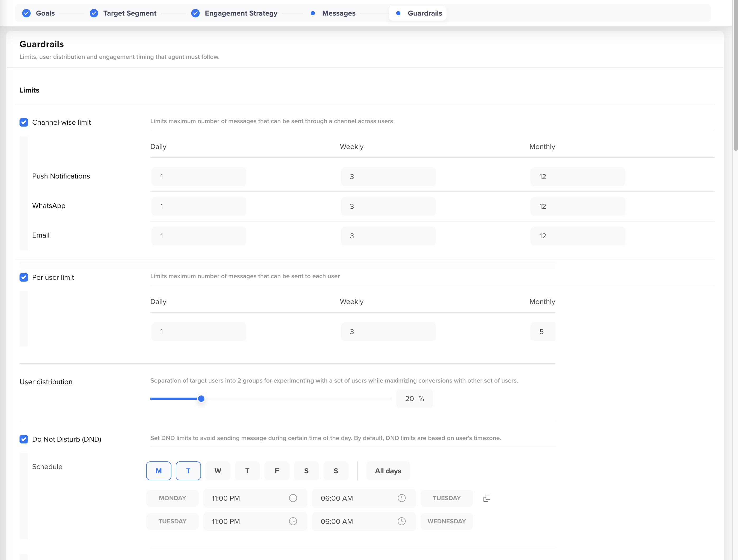Edit WhatsApp daily limit field
This screenshot has width=738, height=560.
pos(199,206)
